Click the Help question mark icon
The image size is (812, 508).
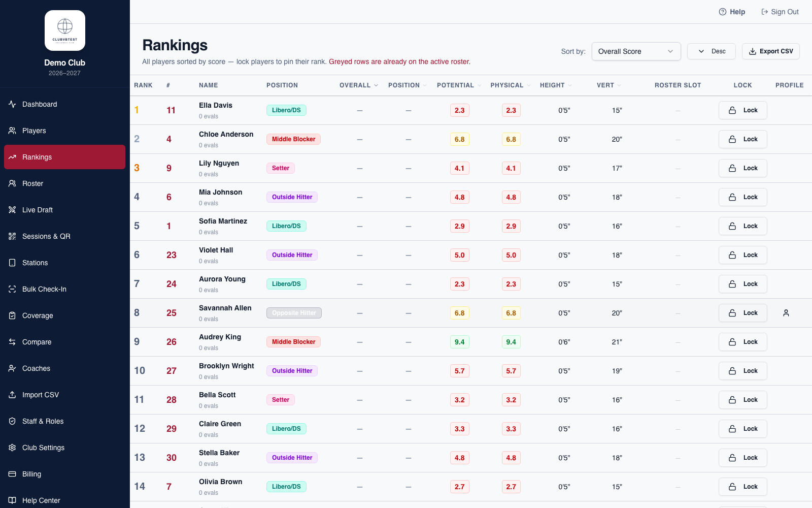click(x=723, y=12)
